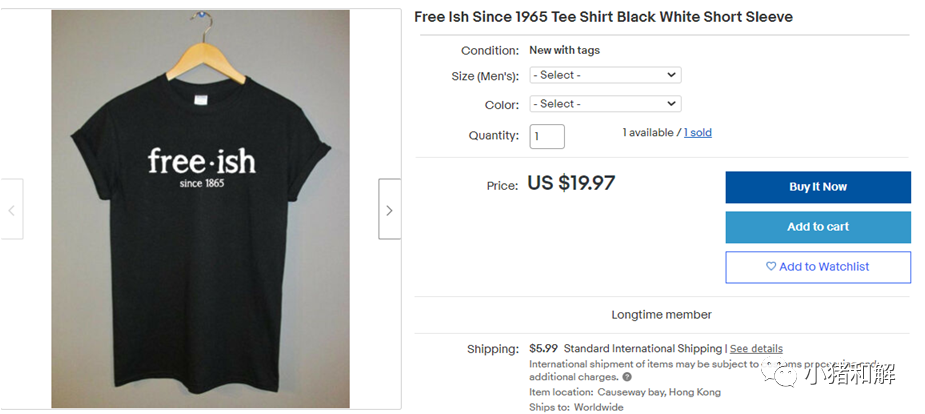Click the black free-ish t-shirt photo
This screenshot has height=414, width=925.
(201, 209)
